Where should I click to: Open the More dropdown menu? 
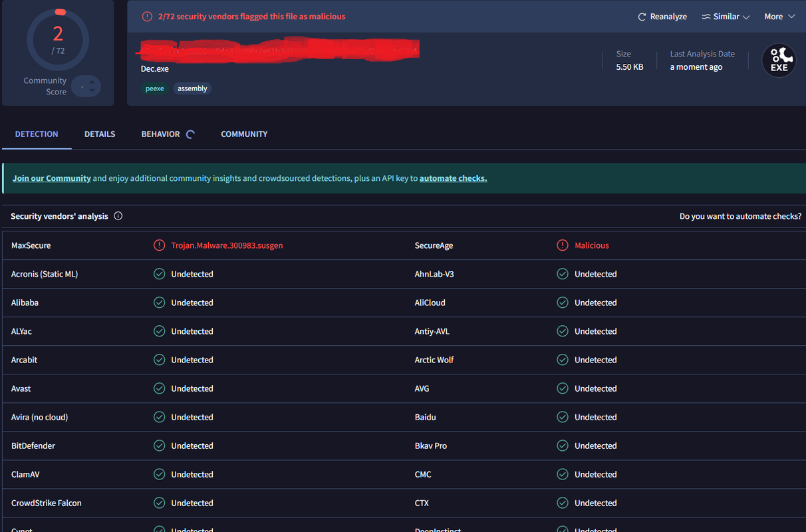(780, 17)
